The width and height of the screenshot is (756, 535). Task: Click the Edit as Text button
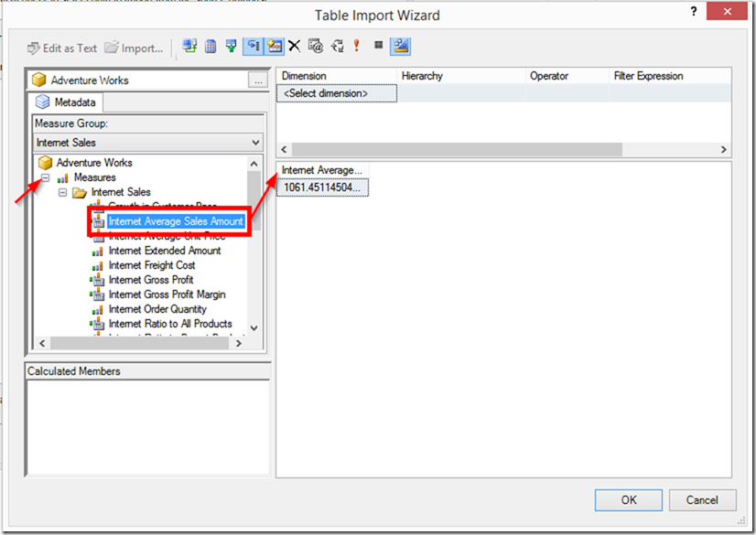pyautogui.click(x=62, y=48)
